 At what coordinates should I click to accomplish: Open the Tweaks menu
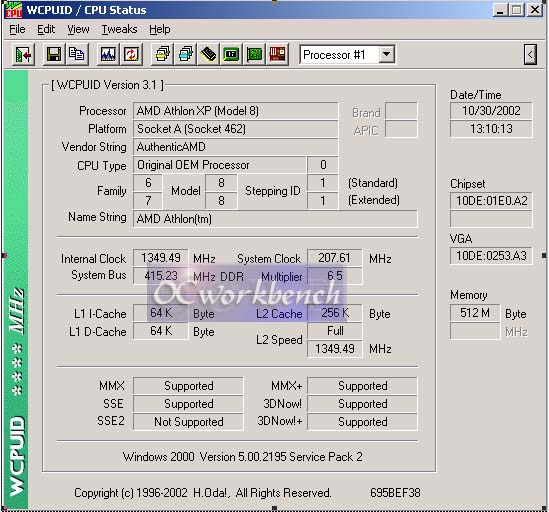119,29
